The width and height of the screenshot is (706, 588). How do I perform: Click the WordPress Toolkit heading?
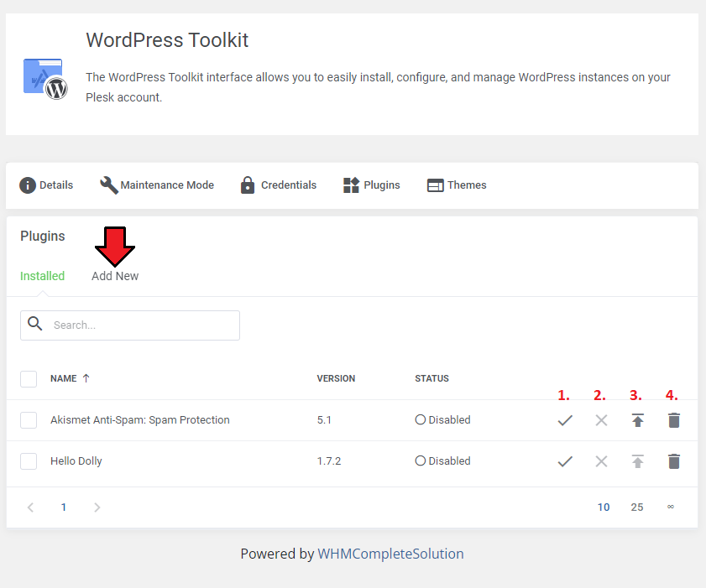[x=167, y=40]
